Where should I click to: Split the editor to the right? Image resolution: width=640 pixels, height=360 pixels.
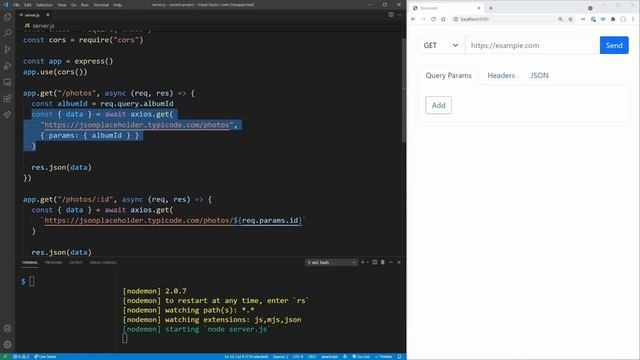point(391,15)
